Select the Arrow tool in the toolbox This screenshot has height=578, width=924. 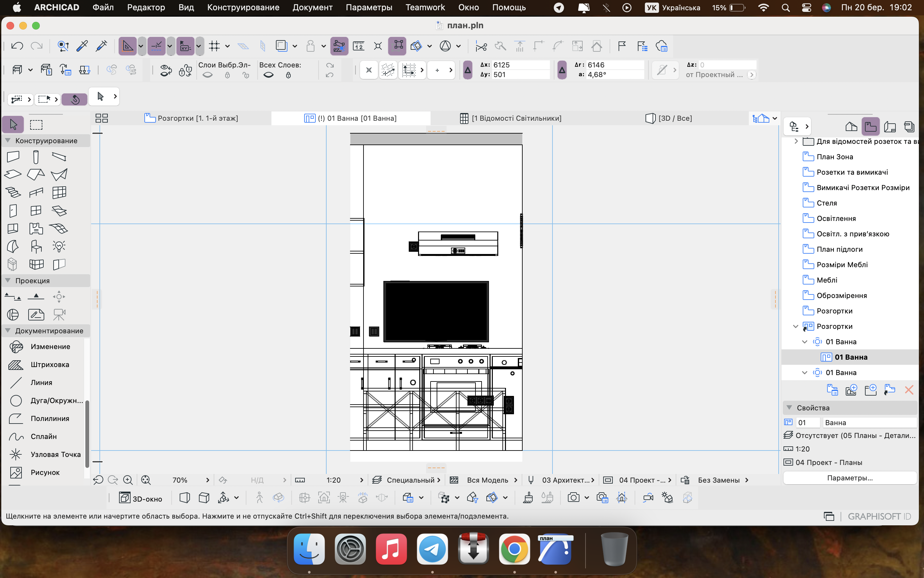(13, 124)
